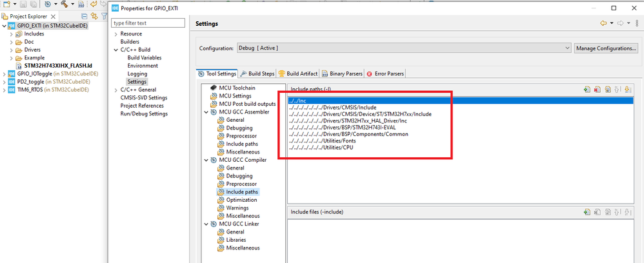Collapse all in Project Explorer
This screenshot has width=644, height=263.
tap(85, 16)
